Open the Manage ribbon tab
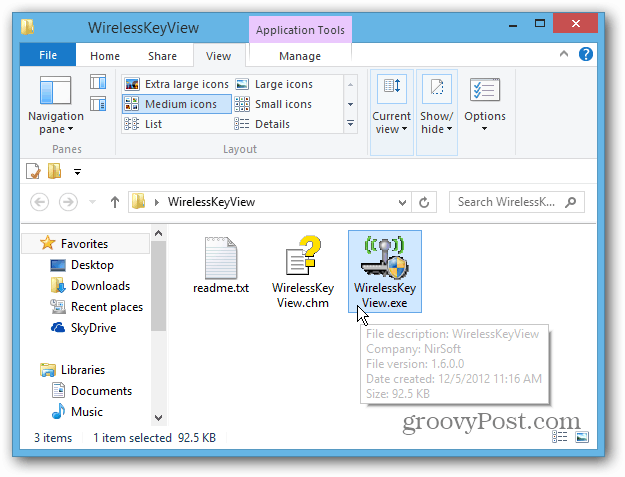Screen dimensions: 625x477 coord(300,56)
